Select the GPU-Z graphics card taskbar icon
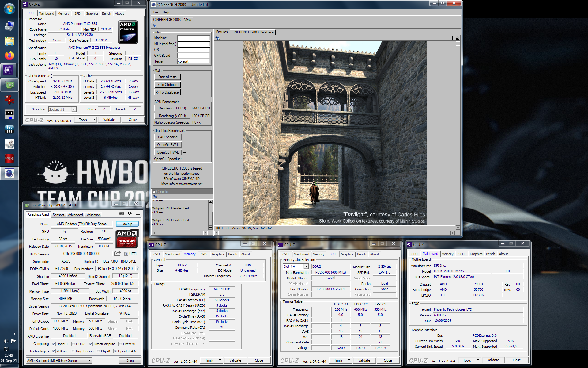Viewport: 588px width, 368px height. click(x=9, y=85)
